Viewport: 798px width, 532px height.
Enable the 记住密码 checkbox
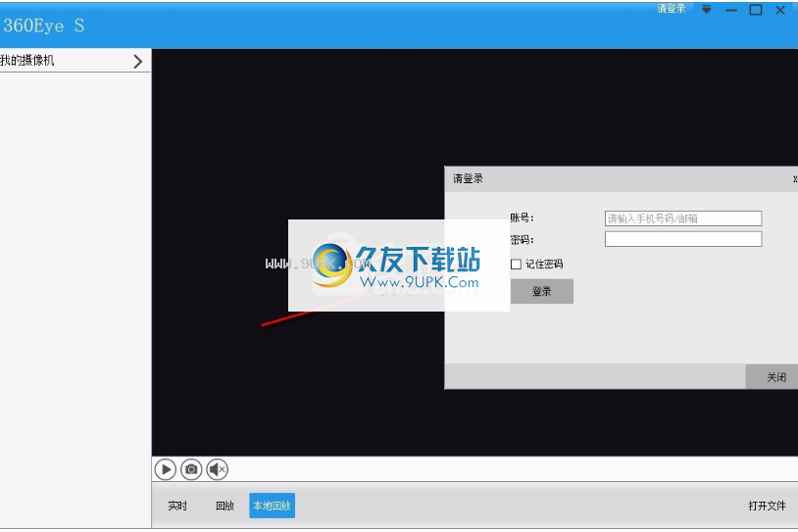pos(516,264)
